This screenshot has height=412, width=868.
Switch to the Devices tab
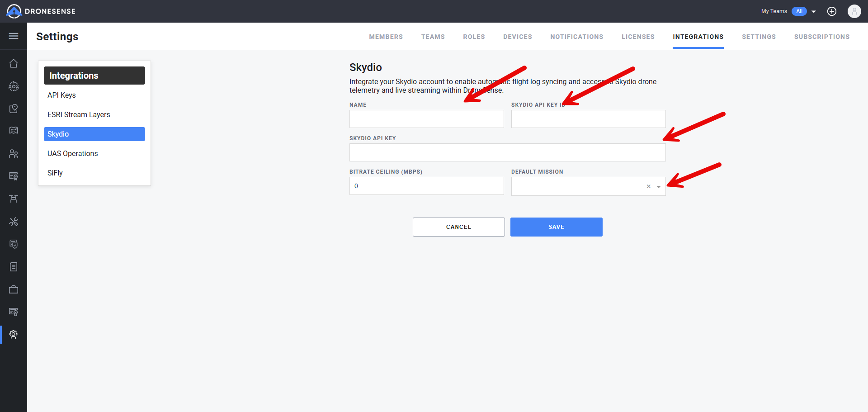click(x=518, y=37)
